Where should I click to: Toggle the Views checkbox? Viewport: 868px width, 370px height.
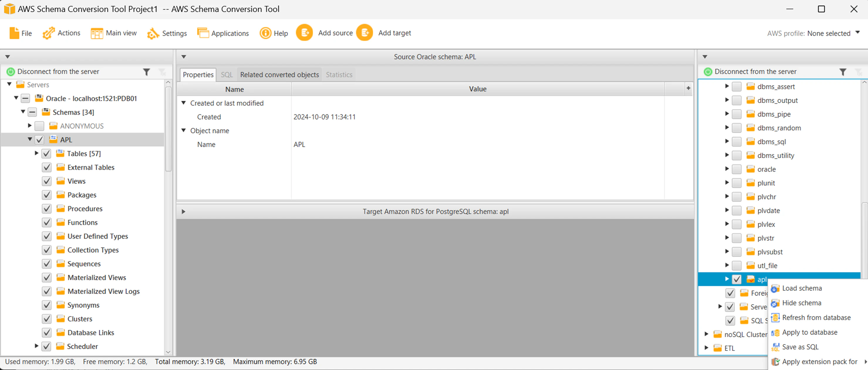[47, 181]
